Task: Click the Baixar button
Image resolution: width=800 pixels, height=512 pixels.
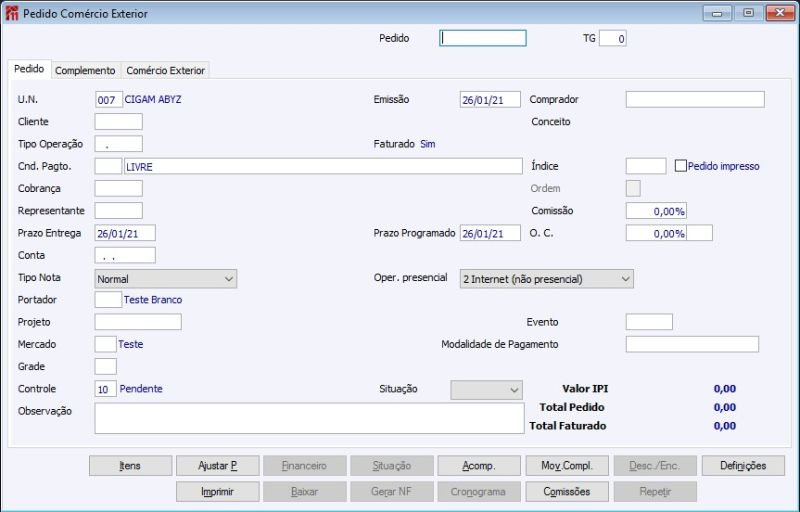Action: [x=305, y=492]
